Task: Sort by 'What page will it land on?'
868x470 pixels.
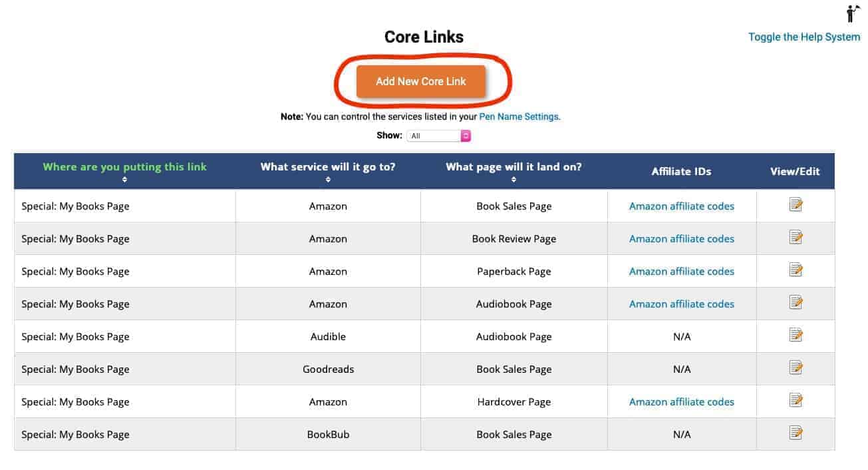Action: [x=513, y=167]
